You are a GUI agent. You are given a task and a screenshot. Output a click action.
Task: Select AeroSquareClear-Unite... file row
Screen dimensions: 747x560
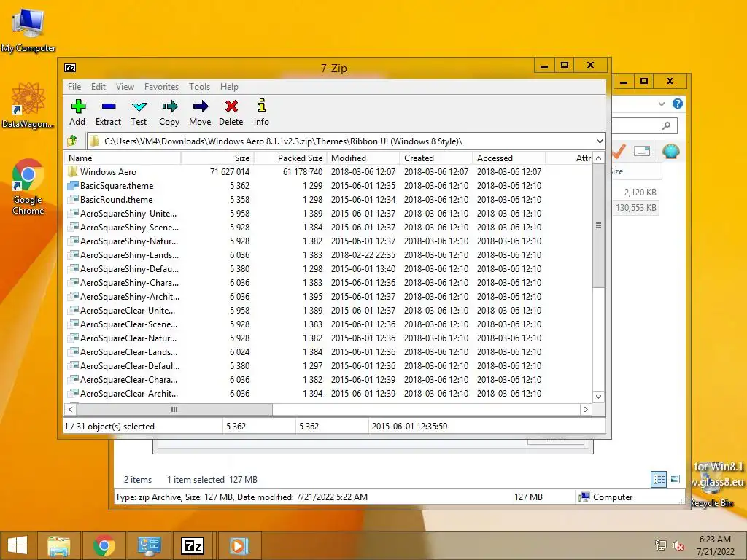328,310
